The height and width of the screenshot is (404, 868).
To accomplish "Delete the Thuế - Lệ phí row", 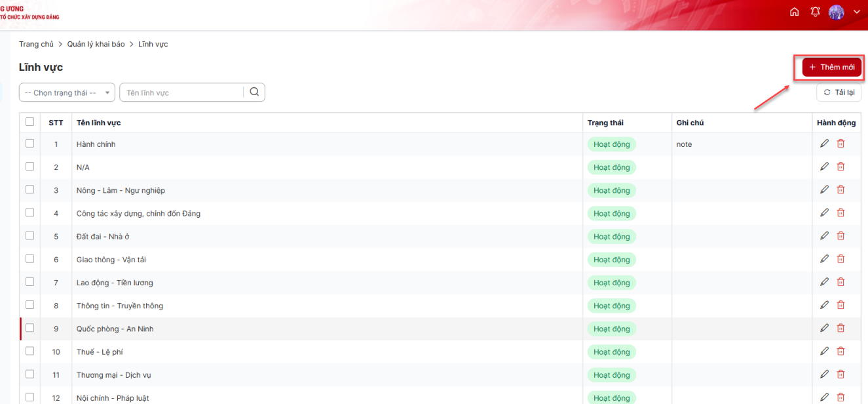I will pyautogui.click(x=840, y=351).
